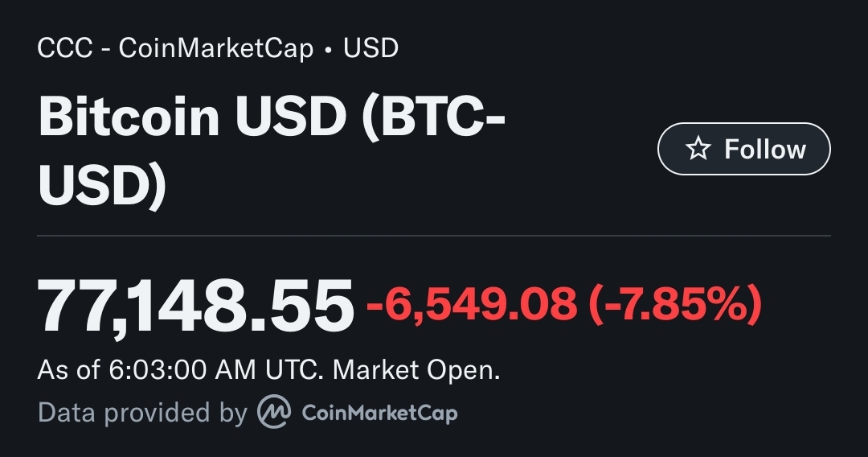Click the red percent change (-7.85%)
The height and width of the screenshot is (457, 868).
click(x=676, y=303)
